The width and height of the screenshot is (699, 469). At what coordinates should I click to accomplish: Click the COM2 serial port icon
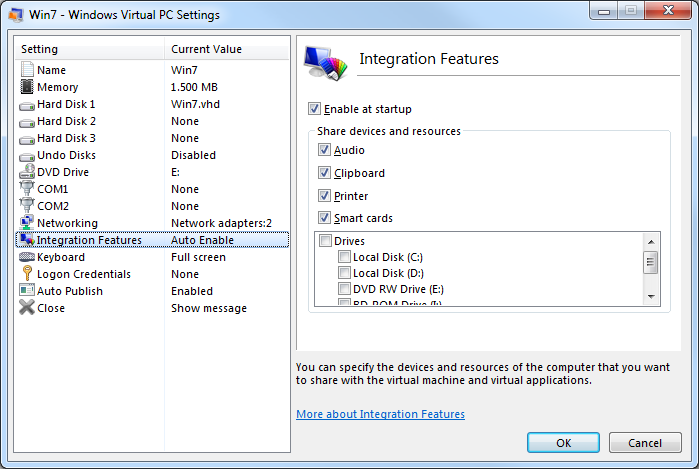click(x=27, y=205)
